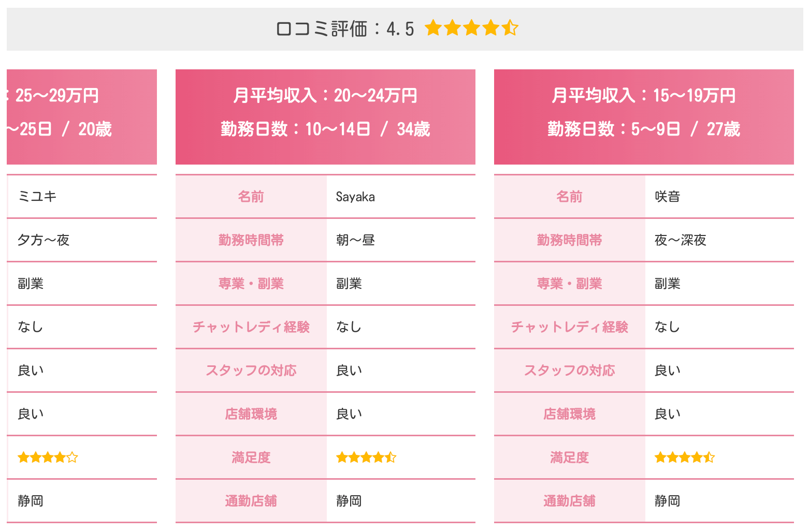809x532 pixels.
Task: Click 静岡 store value in Sayaka's card
Action: [x=349, y=501]
